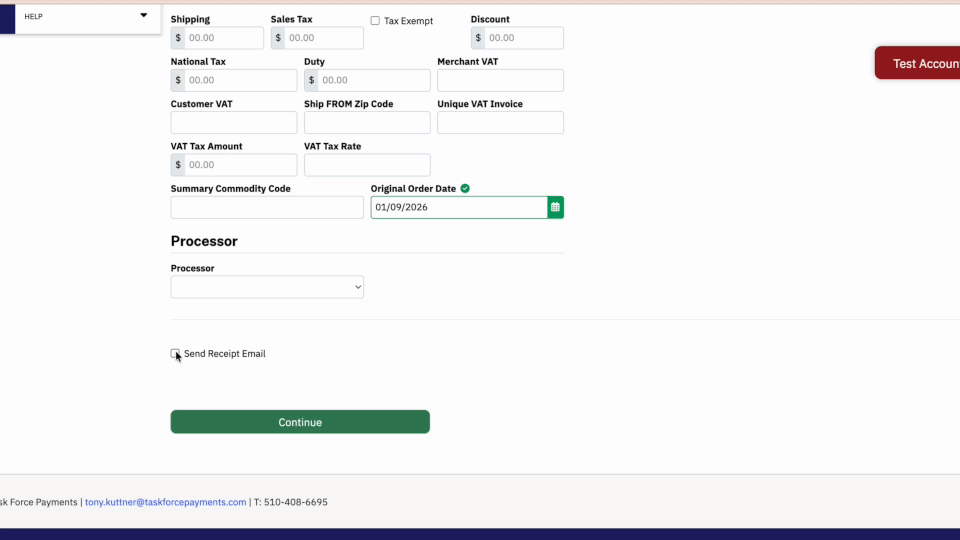Open the calendar picker for Original Order Date
This screenshot has height=540, width=960.
pyautogui.click(x=555, y=208)
